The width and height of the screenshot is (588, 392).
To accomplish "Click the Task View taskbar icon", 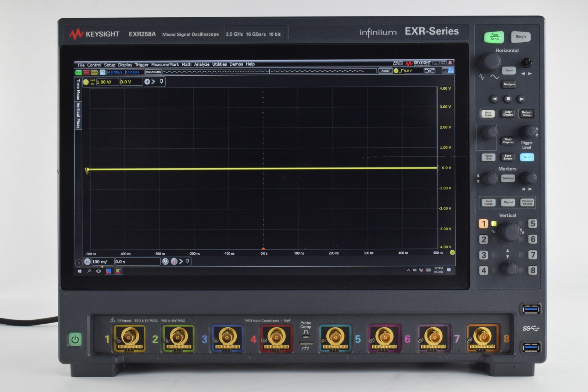I will click(x=98, y=271).
